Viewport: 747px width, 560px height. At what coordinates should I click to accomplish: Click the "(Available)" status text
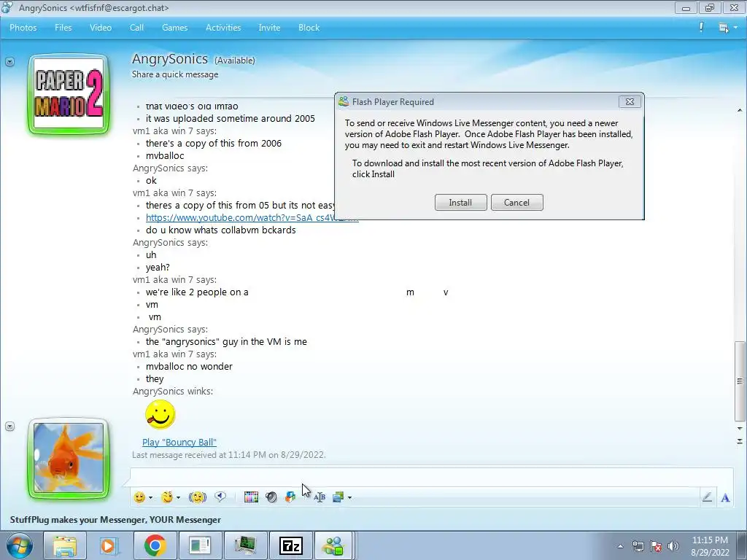234,61
